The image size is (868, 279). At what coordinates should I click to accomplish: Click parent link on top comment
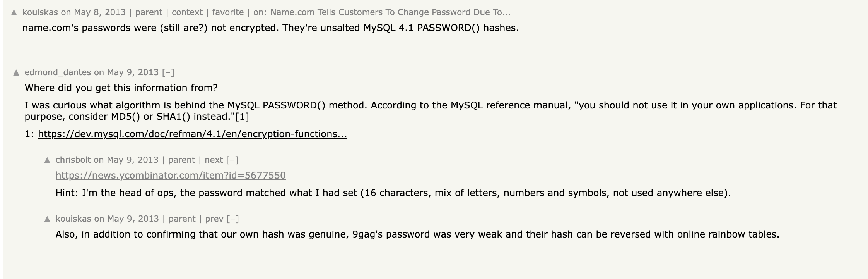click(149, 12)
